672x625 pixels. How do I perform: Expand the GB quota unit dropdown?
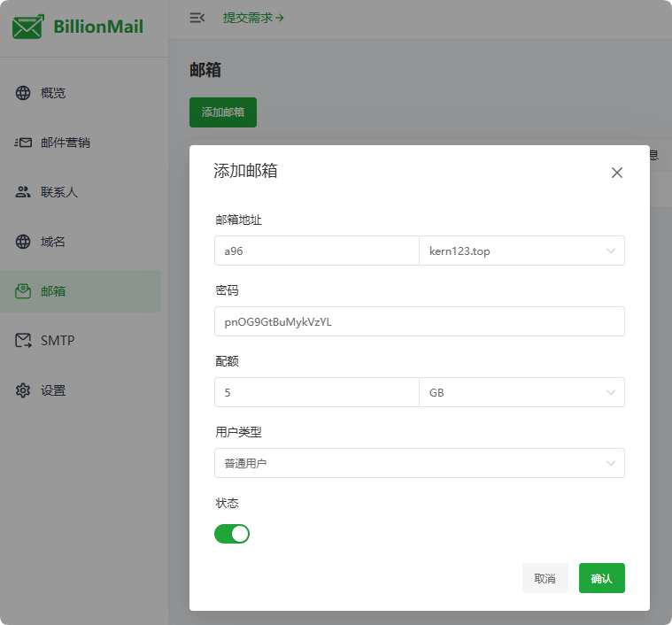tap(521, 392)
